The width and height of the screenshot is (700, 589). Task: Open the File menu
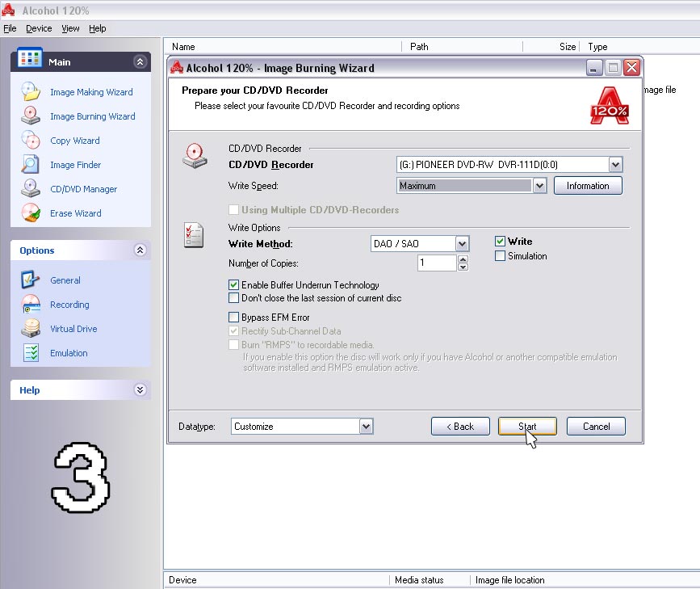(x=10, y=28)
